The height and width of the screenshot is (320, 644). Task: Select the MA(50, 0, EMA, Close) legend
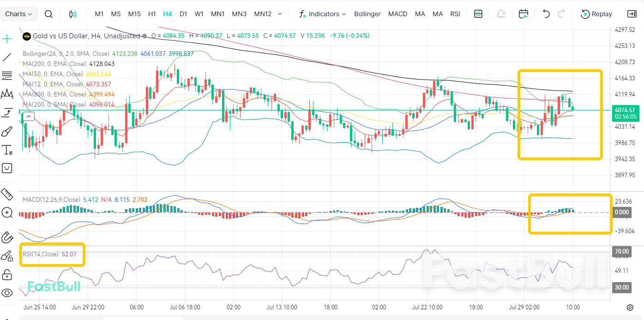[53, 74]
